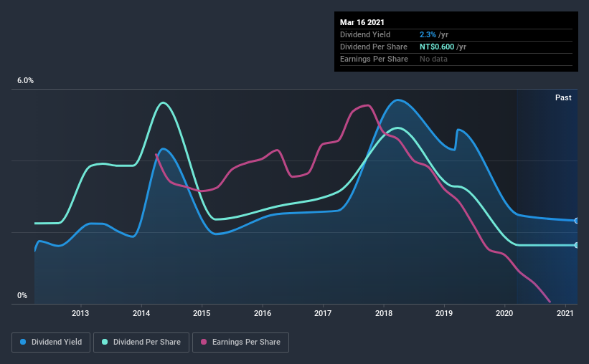Screen dimensions: 589x364
Task: Select the Dividend Yield endpoint marker
Action: [x=577, y=221]
